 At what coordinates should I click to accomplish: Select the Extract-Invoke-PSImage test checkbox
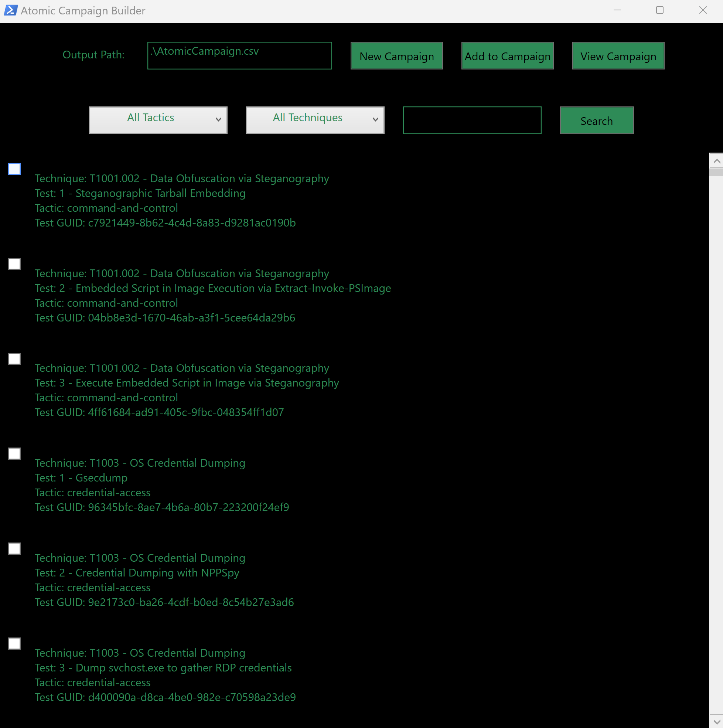(14, 264)
